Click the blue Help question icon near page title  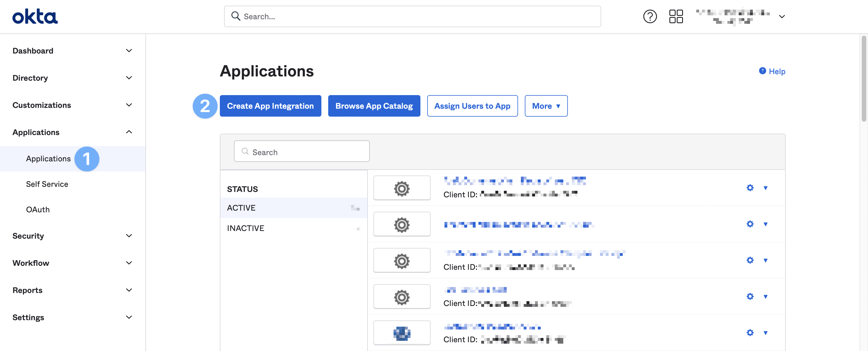click(x=762, y=71)
